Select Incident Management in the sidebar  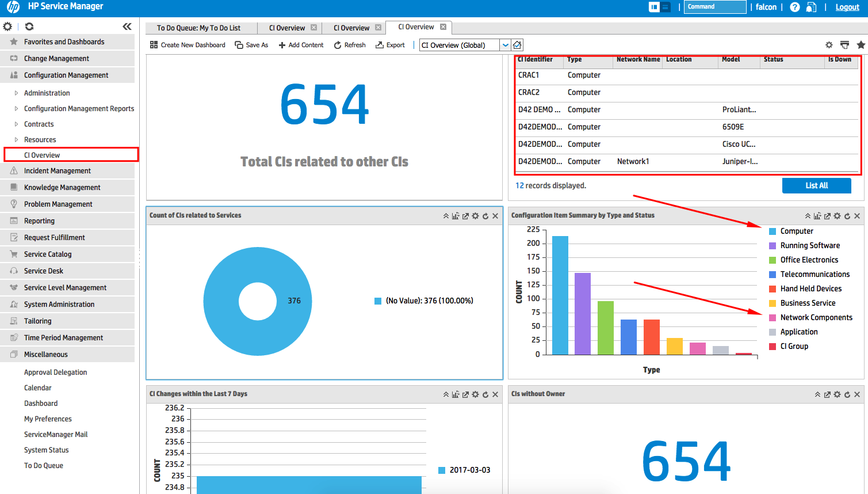click(57, 170)
